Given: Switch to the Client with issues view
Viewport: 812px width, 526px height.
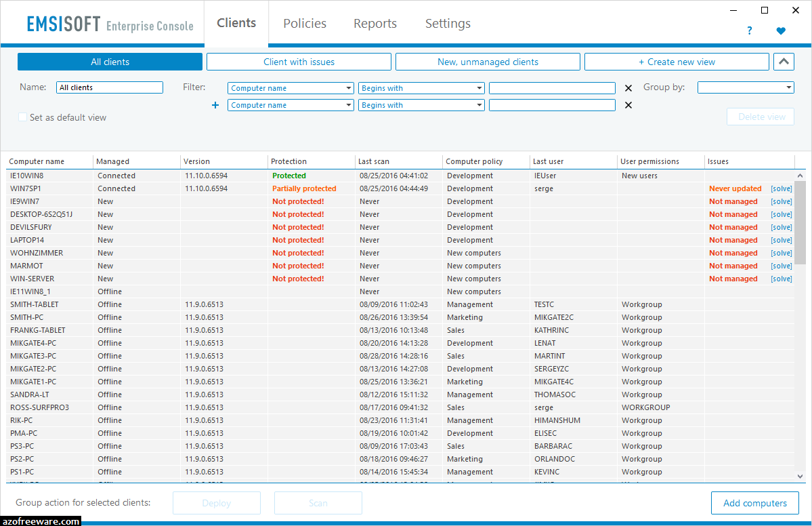Looking at the screenshot, I should pos(299,61).
